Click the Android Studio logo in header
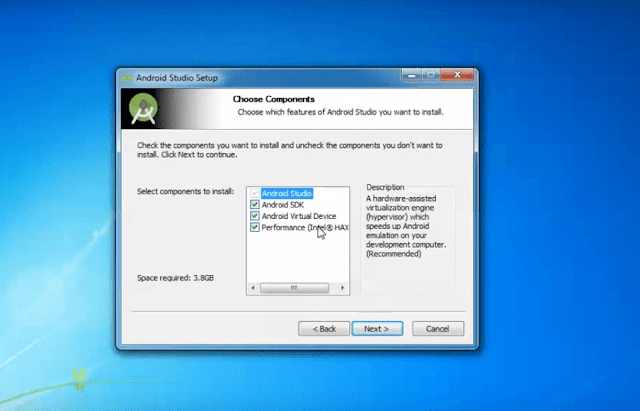Image resolution: width=640 pixels, height=411 pixels. coord(143,109)
